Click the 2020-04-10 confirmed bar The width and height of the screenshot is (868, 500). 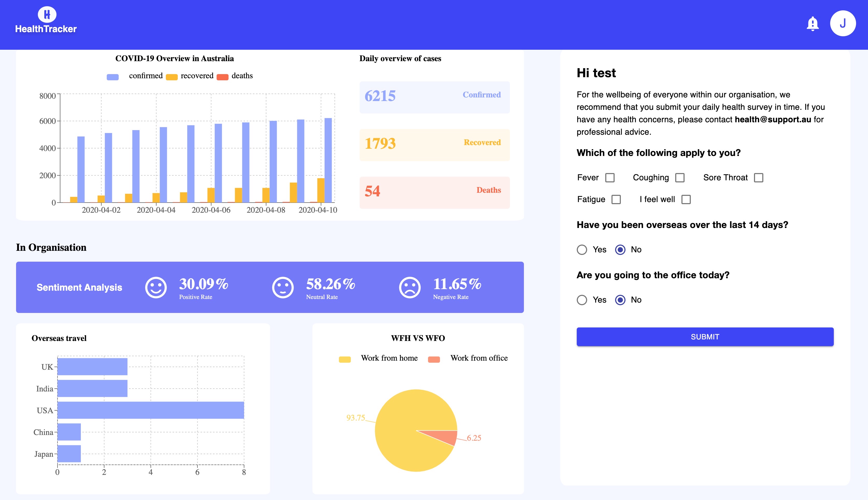328,160
